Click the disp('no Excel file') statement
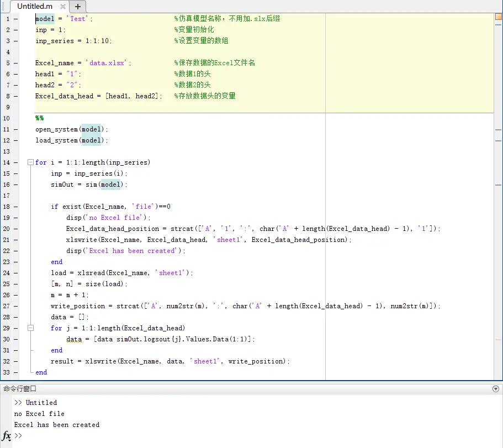This screenshot has width=503, height=448. [108, 218]
